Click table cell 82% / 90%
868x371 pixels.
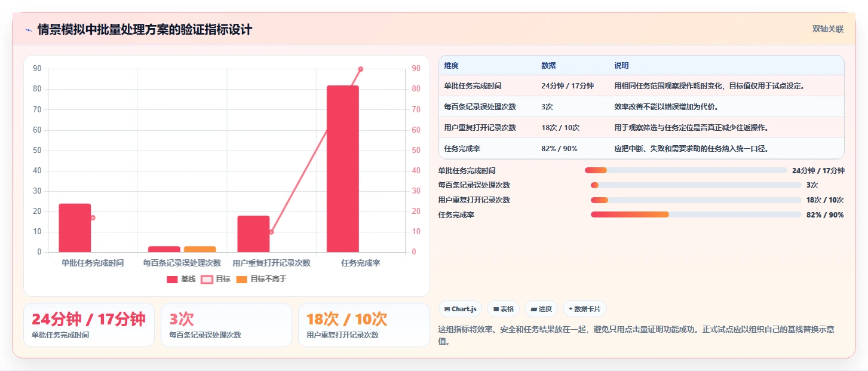(559, 149)
